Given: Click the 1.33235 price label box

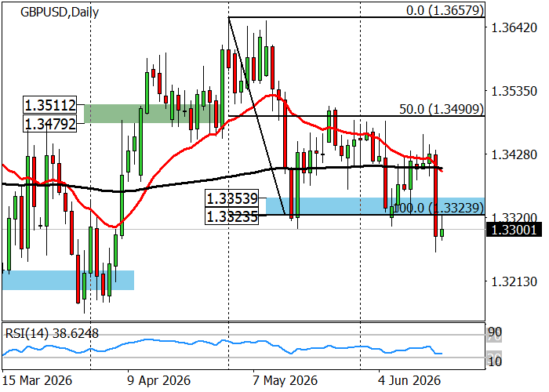Looking at the screenshot, I should click(x=232, y=216).
